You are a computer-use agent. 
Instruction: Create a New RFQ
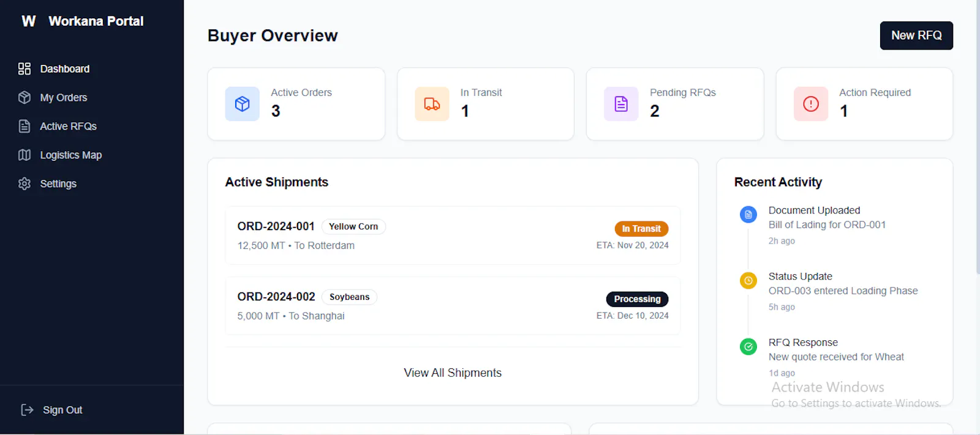pos(916,35)
